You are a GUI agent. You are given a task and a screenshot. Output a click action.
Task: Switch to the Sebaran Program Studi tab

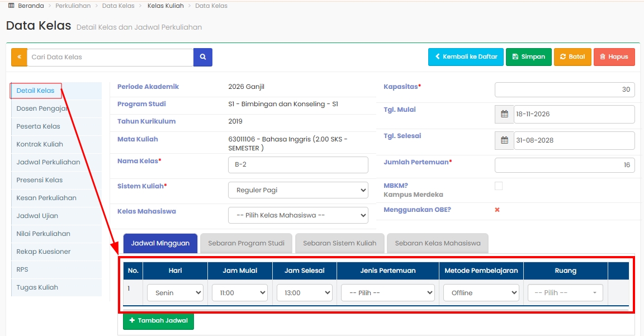[246, 243]
